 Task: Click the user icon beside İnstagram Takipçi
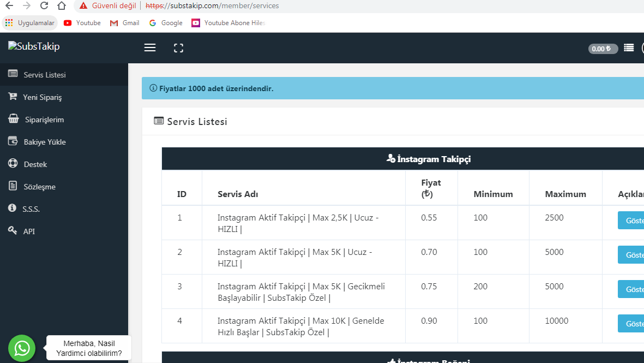[x=390, y=158]
